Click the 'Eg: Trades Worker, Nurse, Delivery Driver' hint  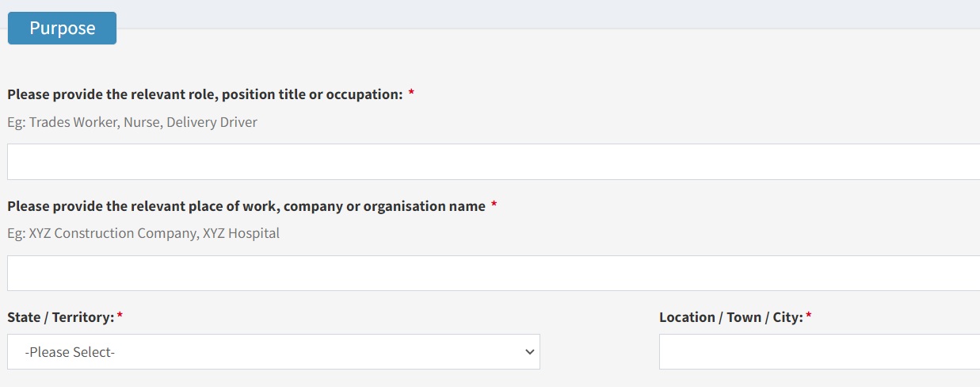pos(132,122)
